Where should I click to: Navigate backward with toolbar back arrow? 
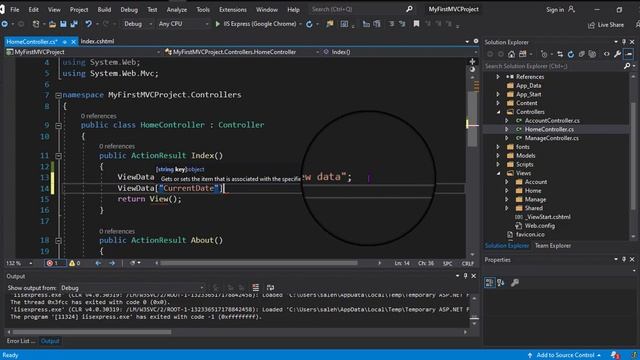[x=5, y=24]
